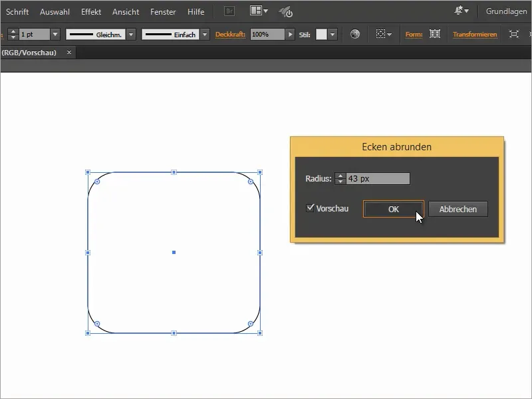The width and height of the screenshot is (532, 399).
Task: Cancel the dialog with Abbrechen
Action: click(x=459, y=209)
